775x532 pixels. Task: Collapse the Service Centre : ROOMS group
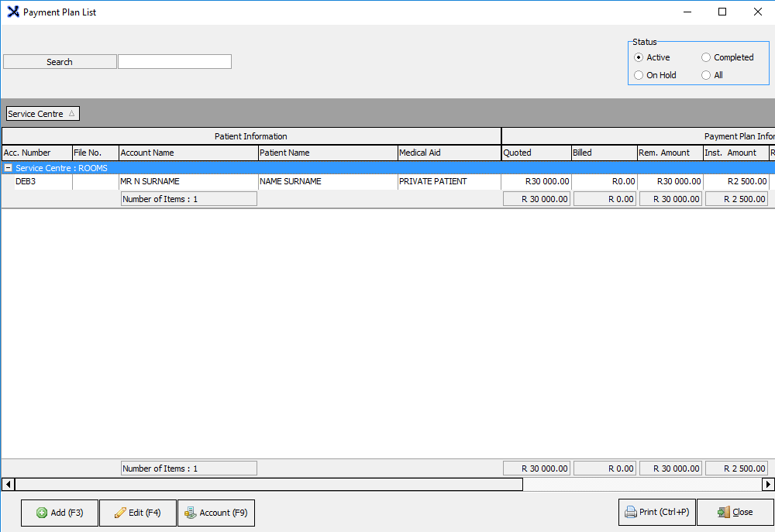pos(9,168)
